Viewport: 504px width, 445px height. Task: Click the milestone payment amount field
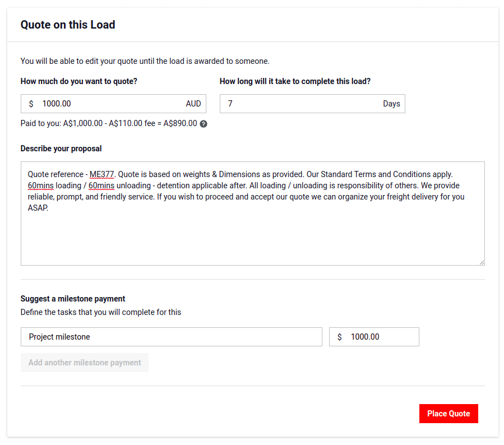[x=381, y=337]
